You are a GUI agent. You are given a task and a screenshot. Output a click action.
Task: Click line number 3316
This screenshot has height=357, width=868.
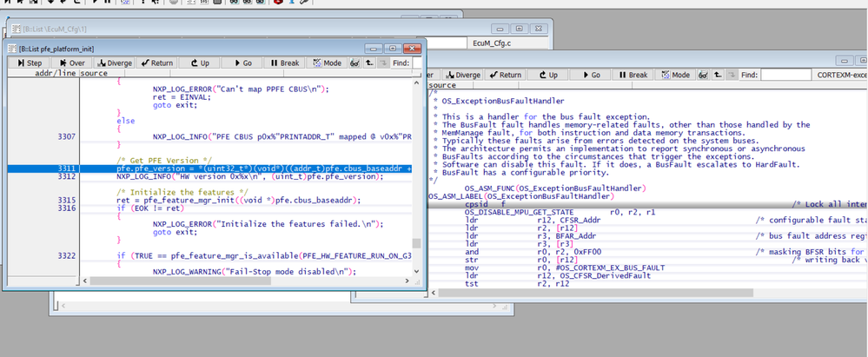click(x=66, y=208)
